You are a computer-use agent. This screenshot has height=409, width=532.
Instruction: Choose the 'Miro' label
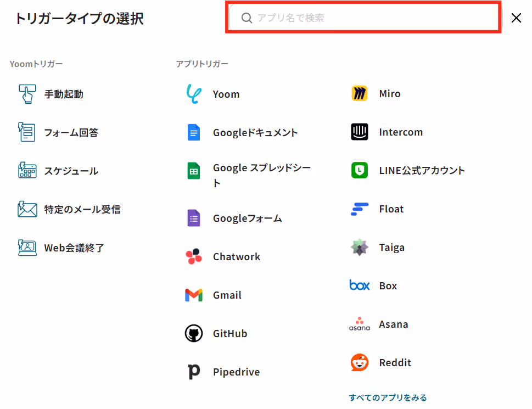pos(390,93)
